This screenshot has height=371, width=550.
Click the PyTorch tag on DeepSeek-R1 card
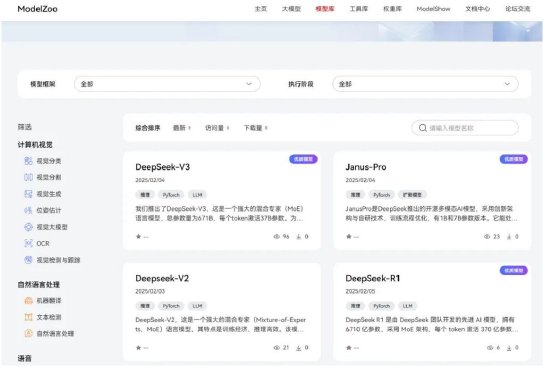coord(381,306)
